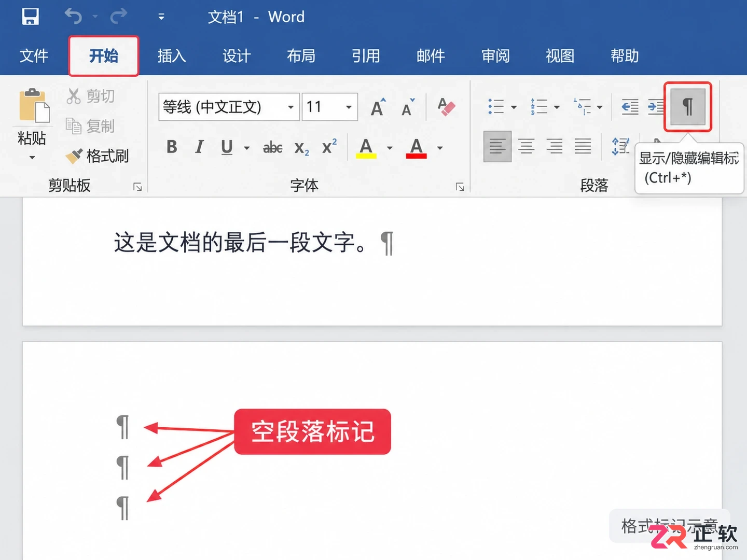
Task: Click the third empty paragraph mark on page two
Action: (x=123, y=508)
